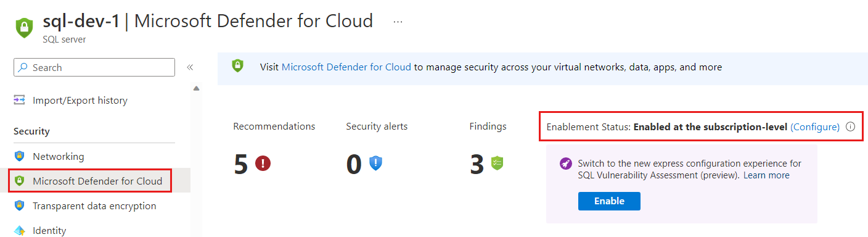Follow the Microsoft Defender for Cloud banner link
Screen dimensions: 868x237
(x=346, y=67)
